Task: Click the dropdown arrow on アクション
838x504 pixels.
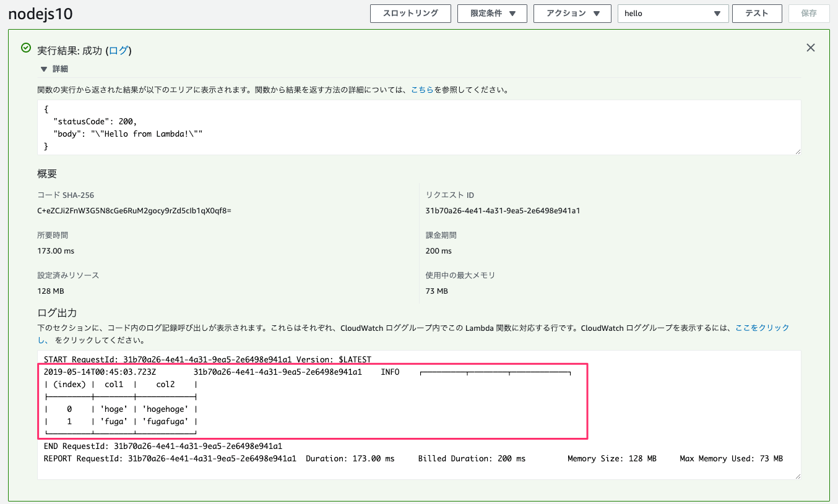Action: coord(595,13)
